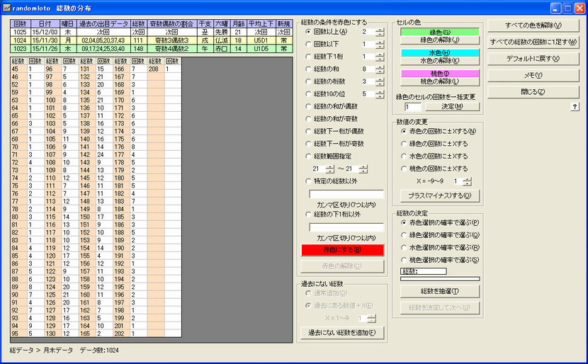588x364 pixels.
Task: Click 過去にない総数を追加(F) button
Action: [342, 333]
